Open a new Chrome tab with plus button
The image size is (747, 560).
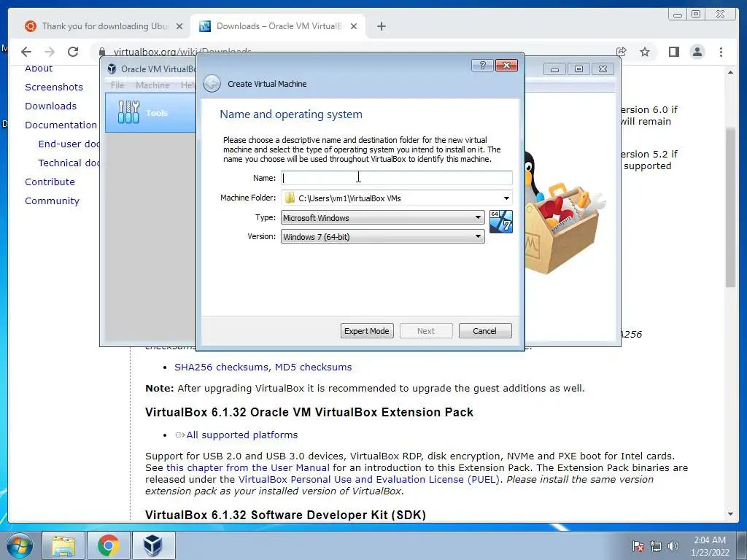coord(381,26)
